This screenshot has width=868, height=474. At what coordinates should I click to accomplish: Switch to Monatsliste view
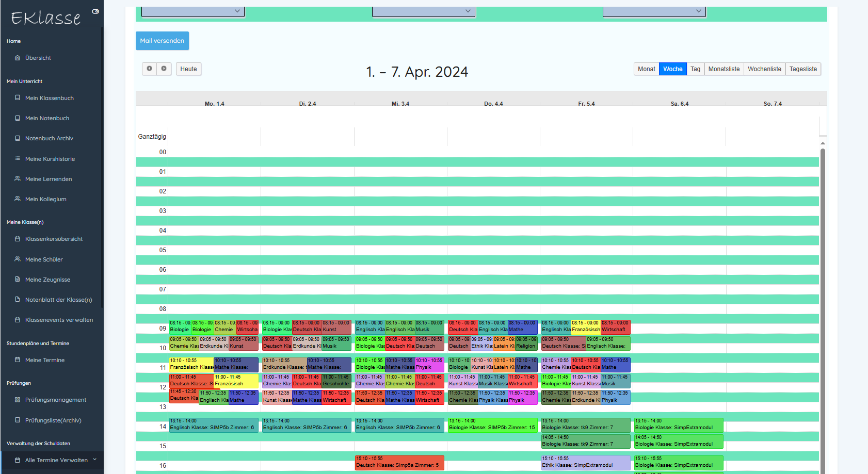pos(724,69)
